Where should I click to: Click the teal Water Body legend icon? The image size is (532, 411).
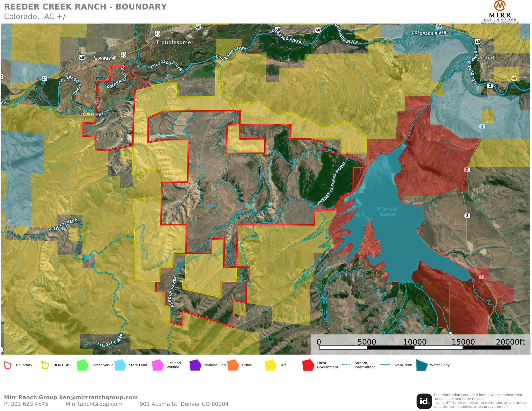point(422,365)
